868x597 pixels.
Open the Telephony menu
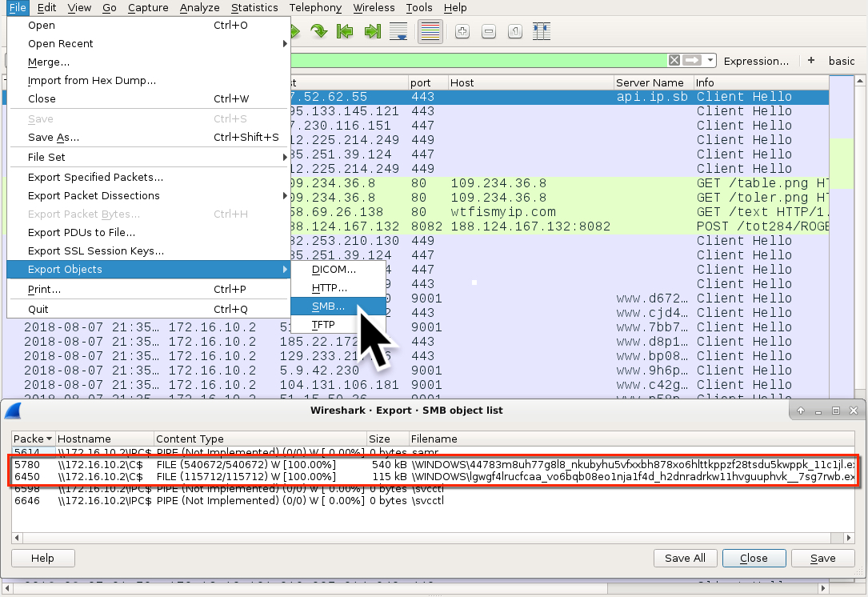click(x=315, y=8)
